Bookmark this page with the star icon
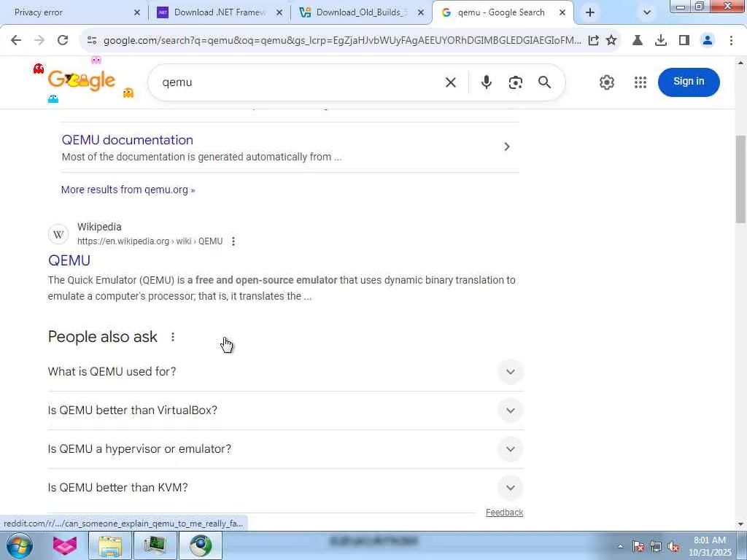 [x=611, y=41]
